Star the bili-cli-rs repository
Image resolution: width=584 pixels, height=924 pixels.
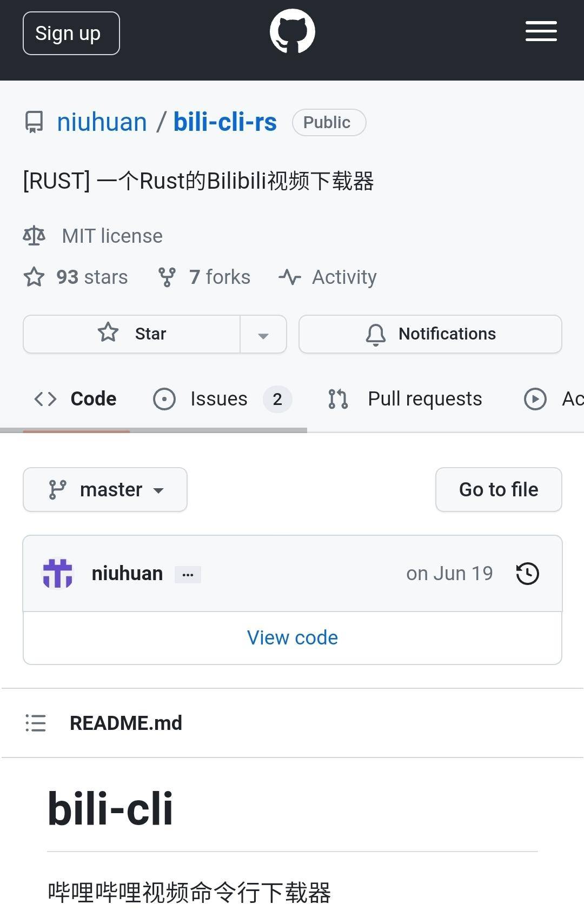(132, 334)
